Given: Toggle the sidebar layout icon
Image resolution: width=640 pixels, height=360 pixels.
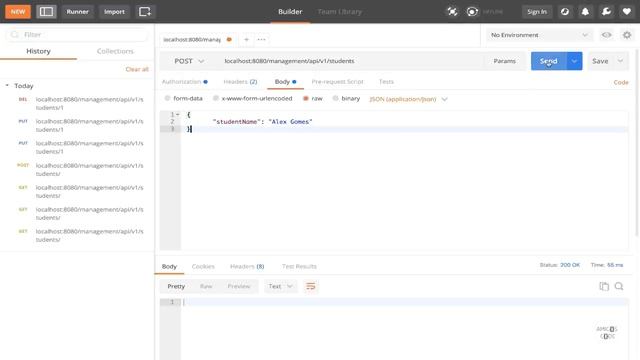Looking at the screenshot, I should pyautogui.click(x=46, y=11).
